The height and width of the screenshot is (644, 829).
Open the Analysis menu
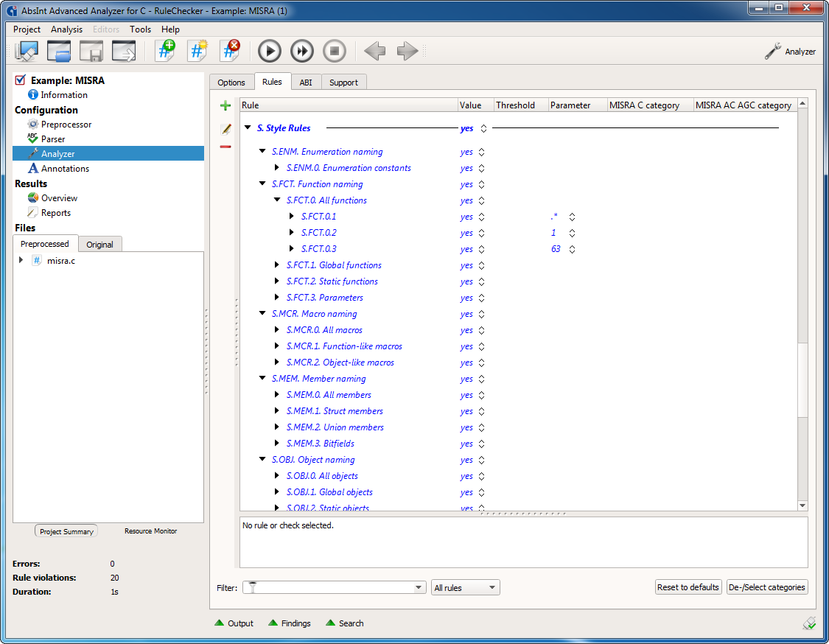pyautogui.click(x=66, y=29)
